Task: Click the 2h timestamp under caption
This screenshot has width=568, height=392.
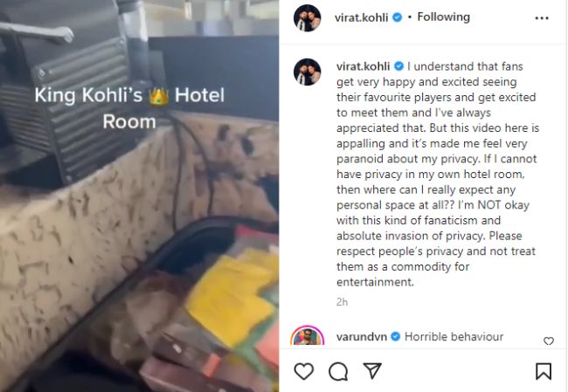Action: (x=343, y=302)
